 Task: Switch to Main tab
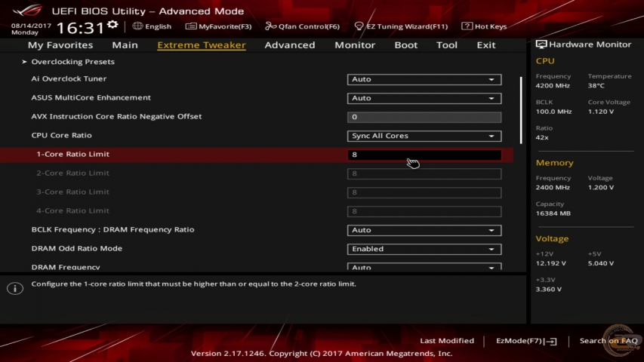coord(125,45)
